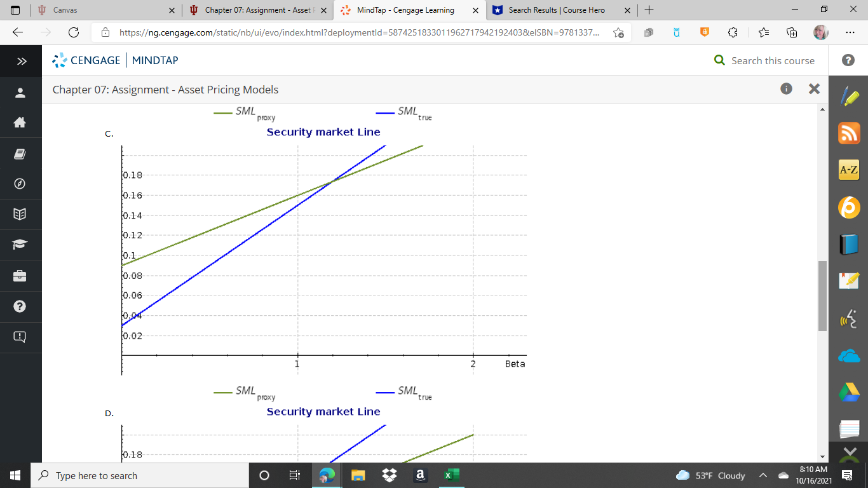Open browser options with the three-dots menu
The height and width of the screenshot is (488, 868).
coord(851,32)
